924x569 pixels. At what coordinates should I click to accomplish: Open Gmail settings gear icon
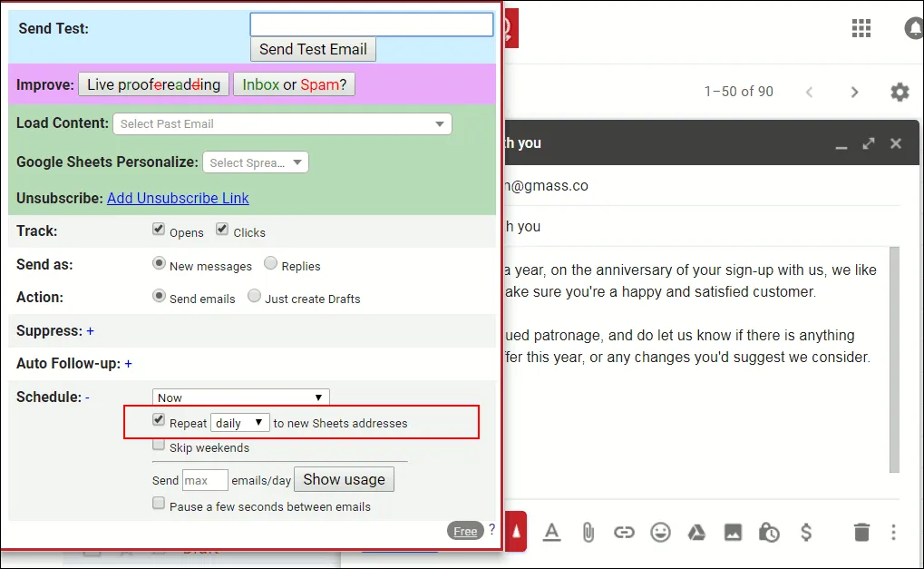[x=900, y=92]
